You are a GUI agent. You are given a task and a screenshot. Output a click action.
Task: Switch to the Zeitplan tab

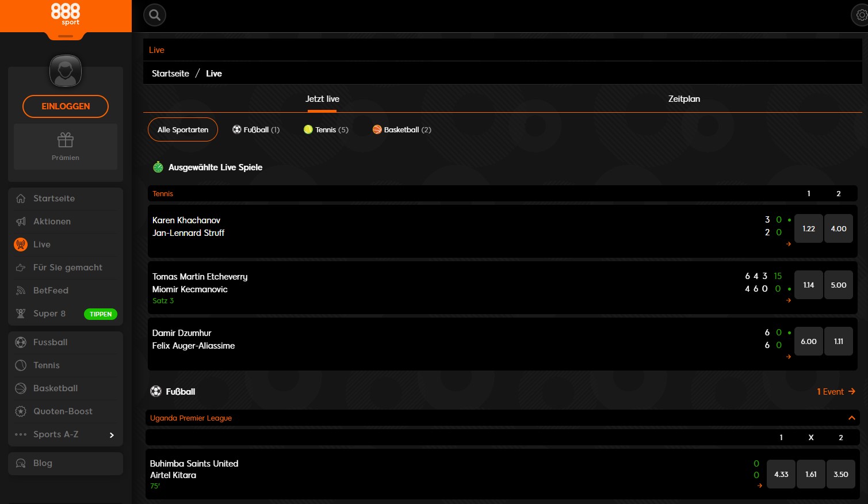tap(684, 99)
